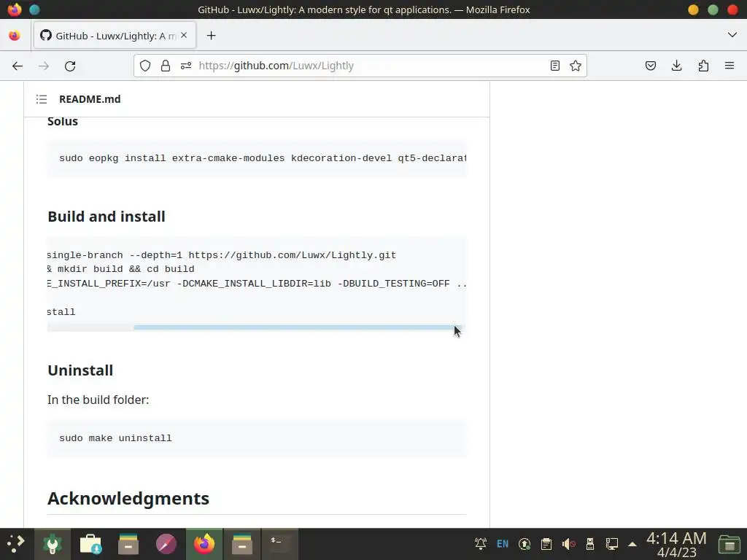Open README.md outline list icon
The width and height of the screenshot is (747, 560).
pyautogui.click(x=42, y=99)
